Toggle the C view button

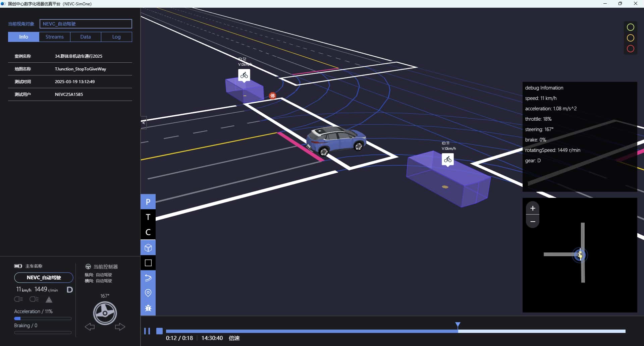coord(148,232)
